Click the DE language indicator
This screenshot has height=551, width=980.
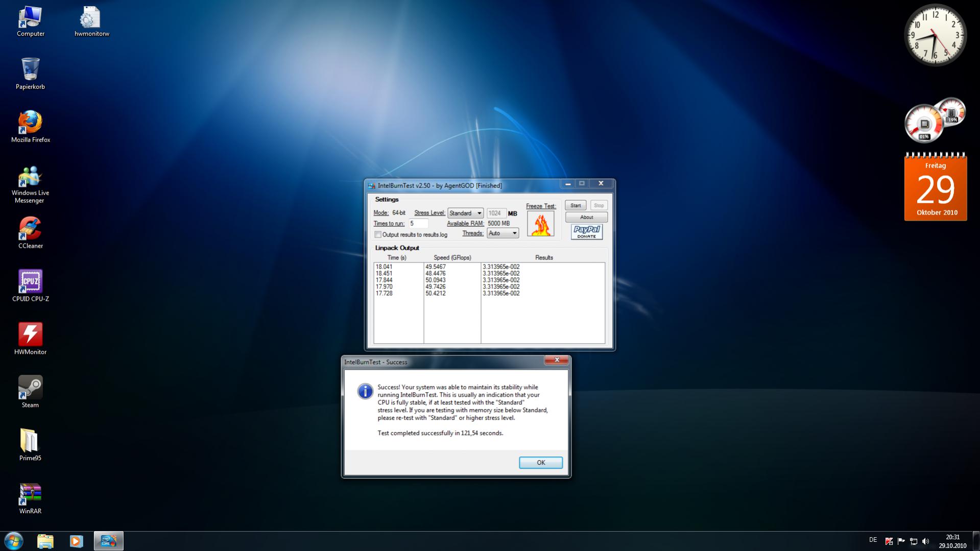click(873, 540)
